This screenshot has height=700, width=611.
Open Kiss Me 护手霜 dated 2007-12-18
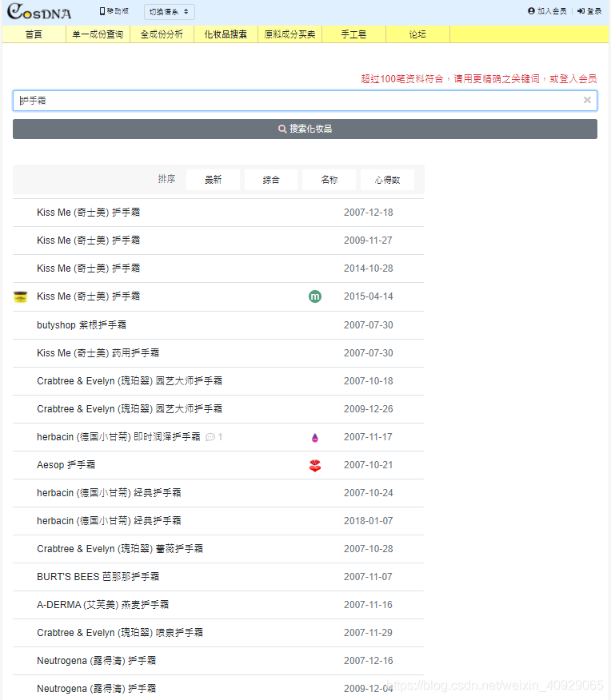[x=89, y=213]
